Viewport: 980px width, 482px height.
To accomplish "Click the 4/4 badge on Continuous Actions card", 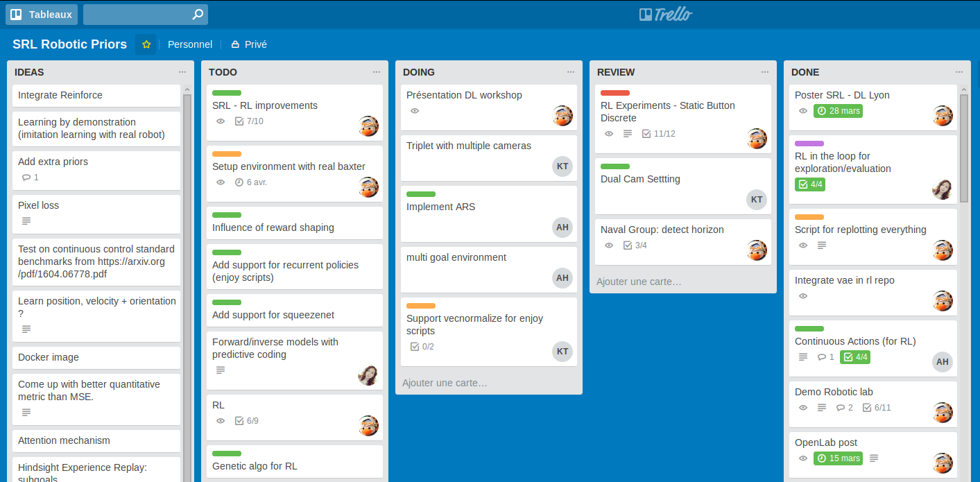I will [x=855, y=357].
